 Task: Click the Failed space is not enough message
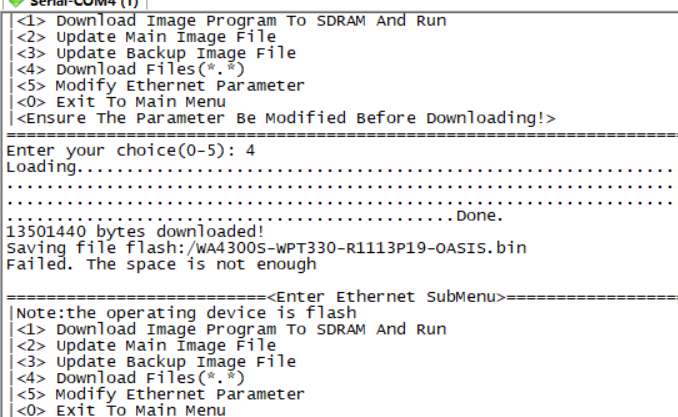point(160,264)
